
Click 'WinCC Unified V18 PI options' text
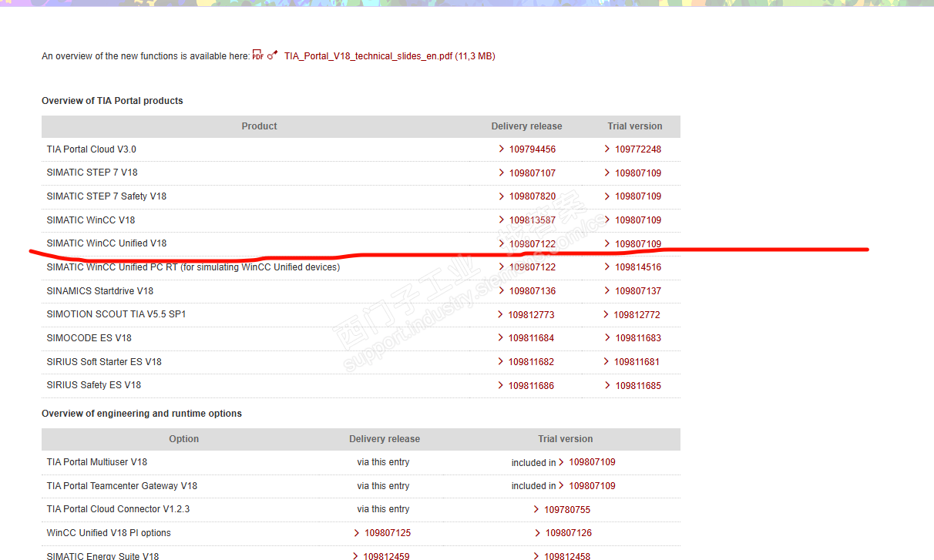(109, 533)
